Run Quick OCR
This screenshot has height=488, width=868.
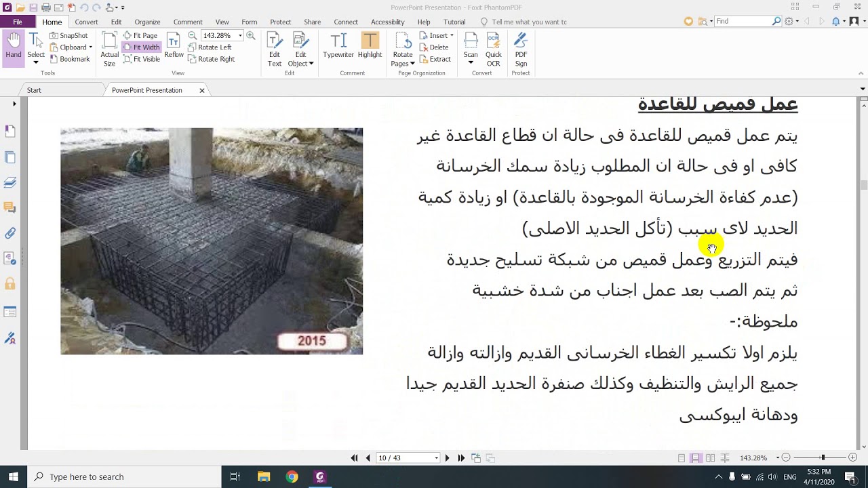pos(494,49)
